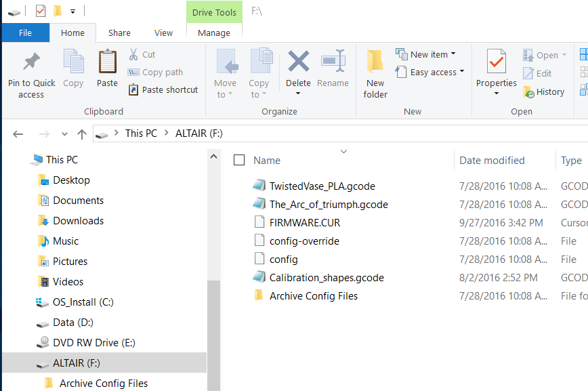Viewport: 588px width, 391px height.
Task: Click the Delete red X icon
Action: coord(299,61)
